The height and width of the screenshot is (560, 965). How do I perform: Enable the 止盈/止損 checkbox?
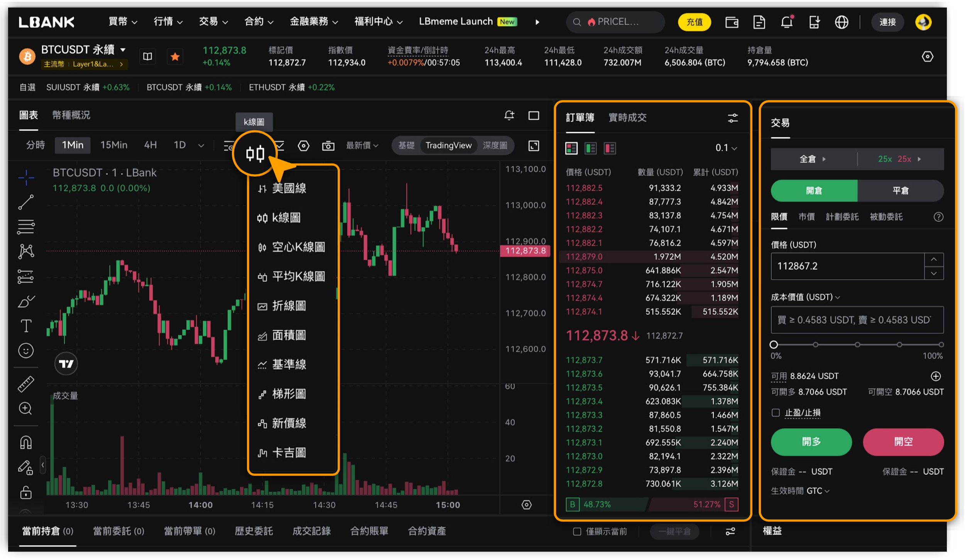coord(776,413)
